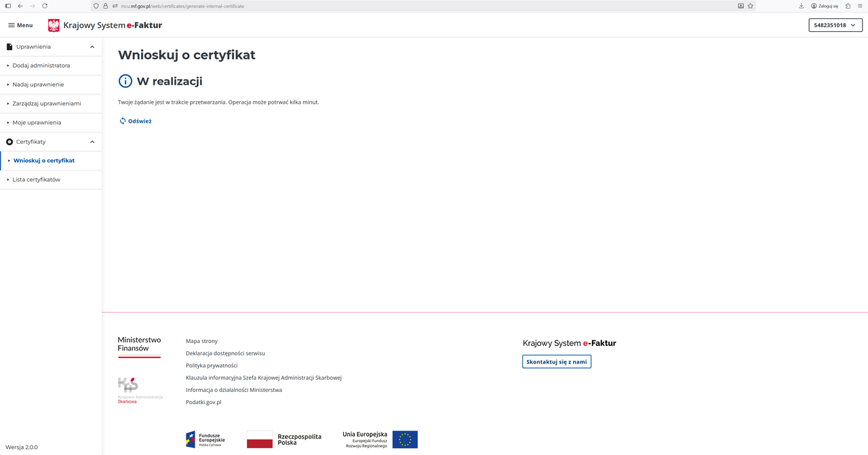Open the hamburger Menu button
This screenshot has height=455, width=868.
(x=20, y=25)
